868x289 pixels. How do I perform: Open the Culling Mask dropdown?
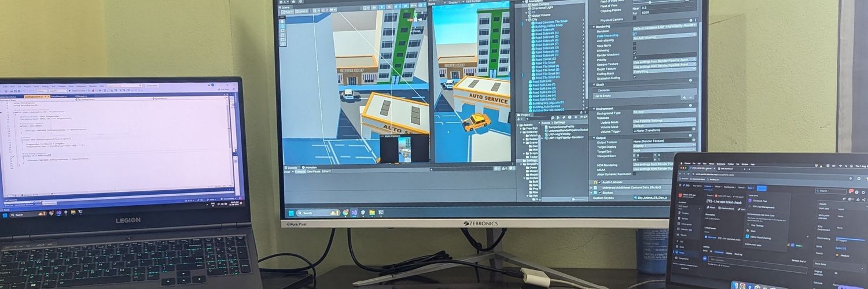[x=664, y=71]
